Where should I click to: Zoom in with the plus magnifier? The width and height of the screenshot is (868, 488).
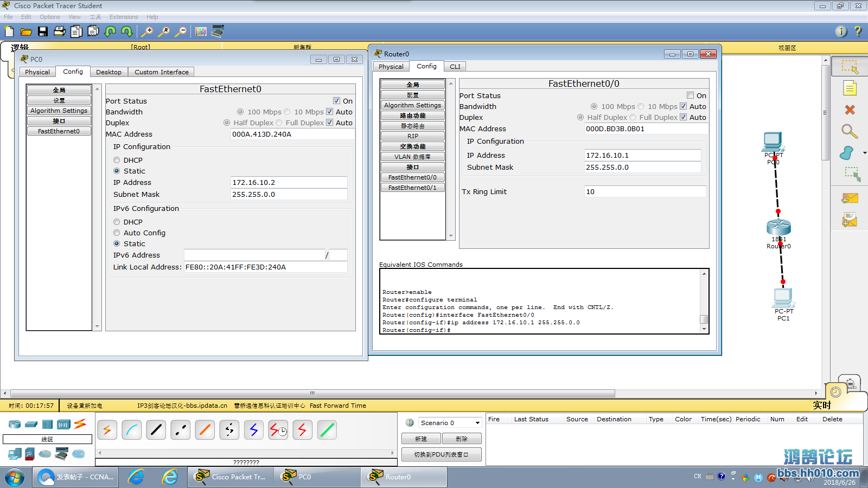point(147,31)
